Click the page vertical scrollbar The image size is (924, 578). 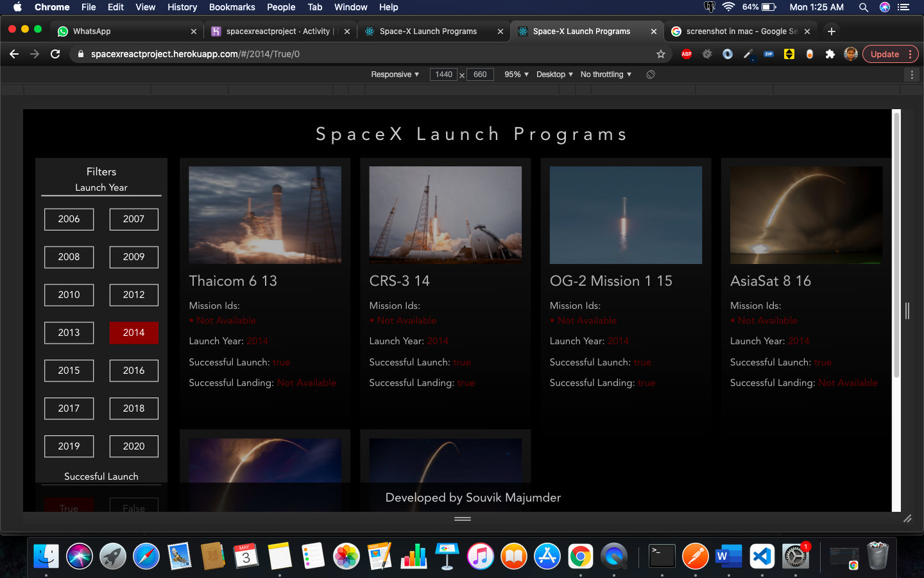896,244
